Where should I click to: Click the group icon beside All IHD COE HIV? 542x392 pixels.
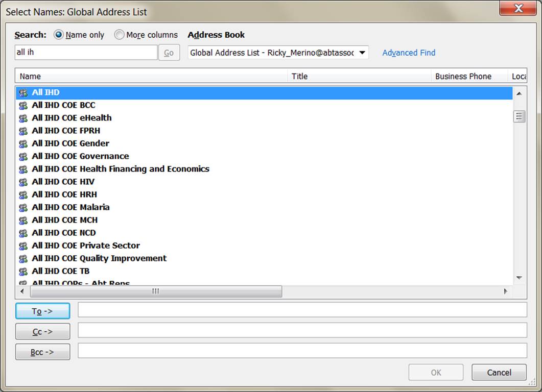[x=23, y=182]
